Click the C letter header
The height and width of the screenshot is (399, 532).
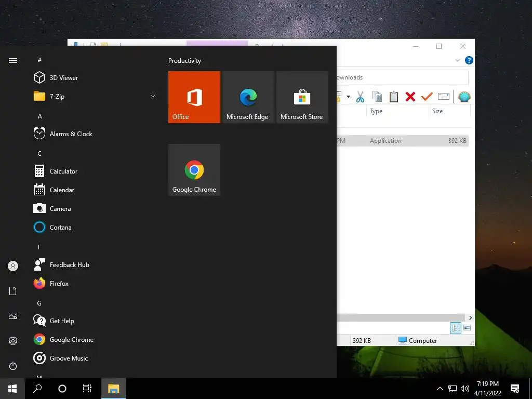(x=39, y=154)
